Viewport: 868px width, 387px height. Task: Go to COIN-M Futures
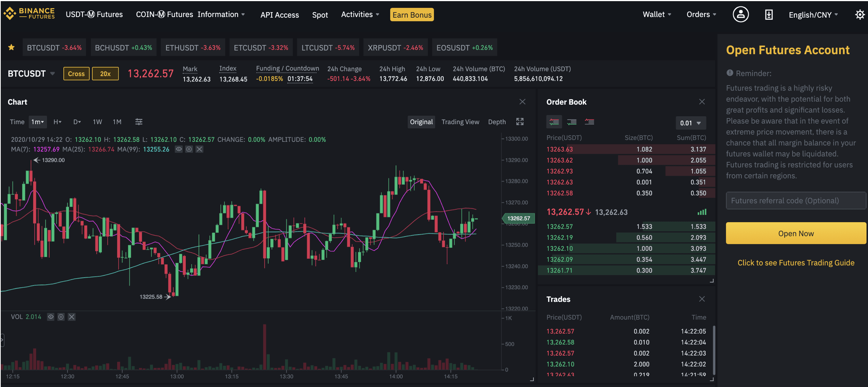point(164,14)
